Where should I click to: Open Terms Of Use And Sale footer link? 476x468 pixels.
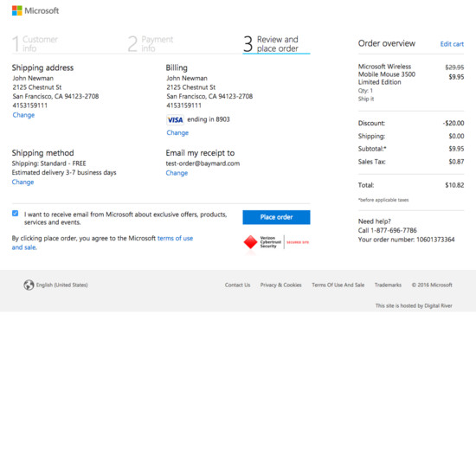click(x=338, y=285)
